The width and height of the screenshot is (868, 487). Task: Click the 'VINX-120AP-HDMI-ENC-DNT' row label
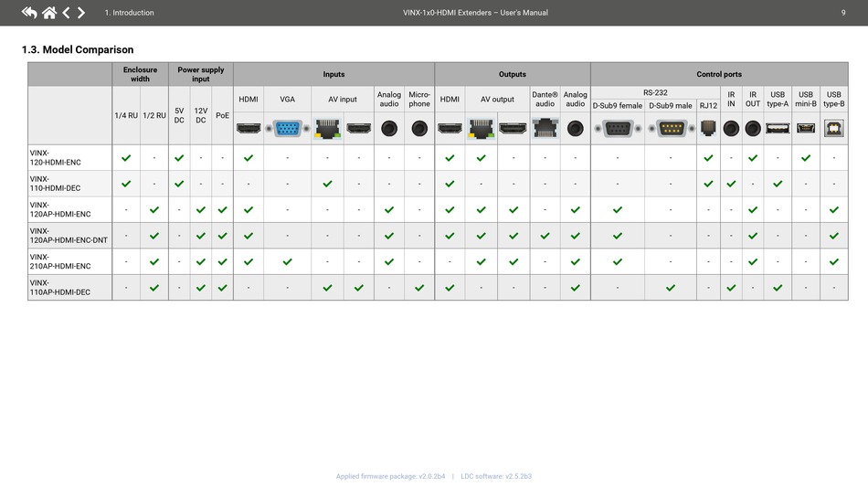(69, 235)
